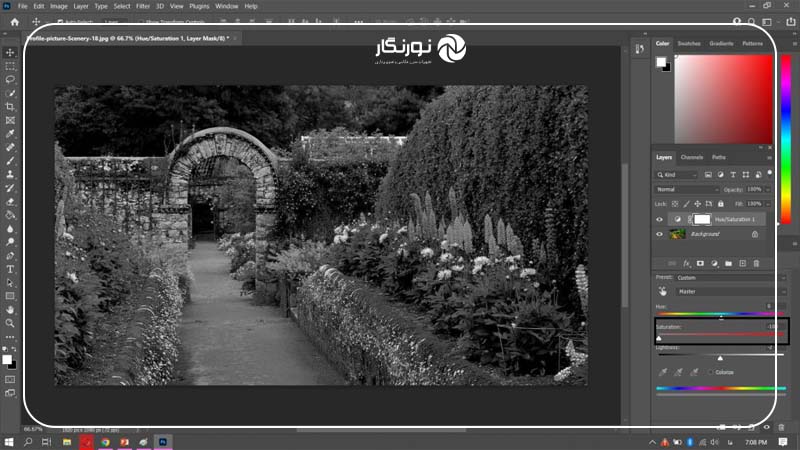Lock transparent pixels checker icon
The image size is (800, 450).
(x=674, y=204)
